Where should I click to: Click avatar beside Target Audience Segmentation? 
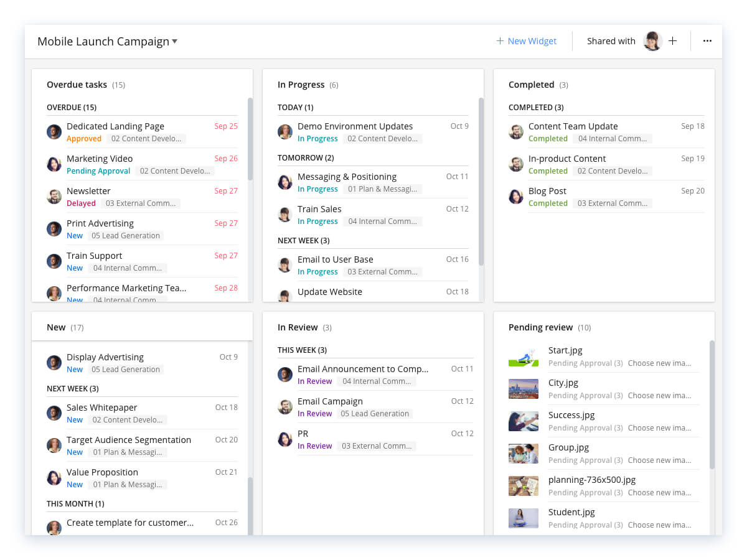point(54,446)
